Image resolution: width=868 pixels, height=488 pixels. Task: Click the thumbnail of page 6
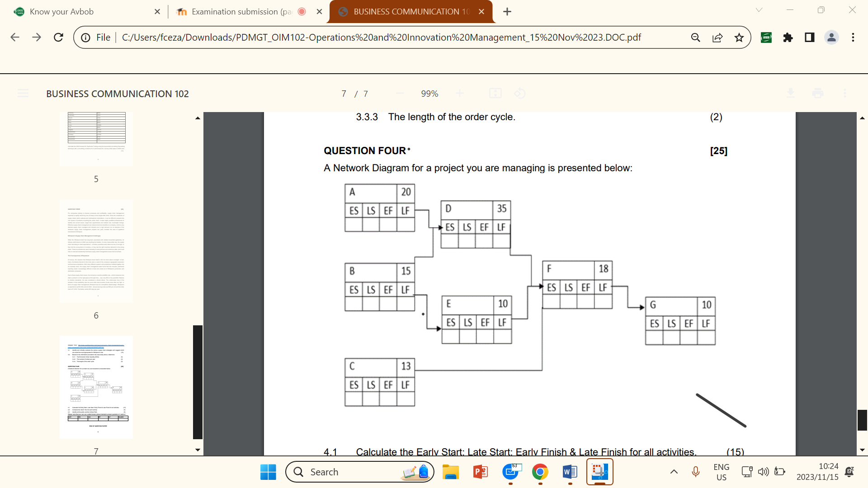96,251
